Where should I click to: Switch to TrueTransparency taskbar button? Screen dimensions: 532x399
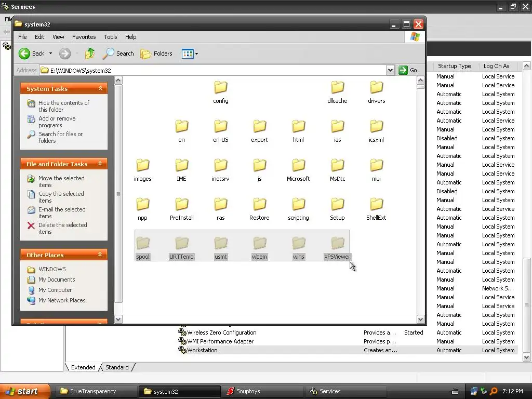96,391
